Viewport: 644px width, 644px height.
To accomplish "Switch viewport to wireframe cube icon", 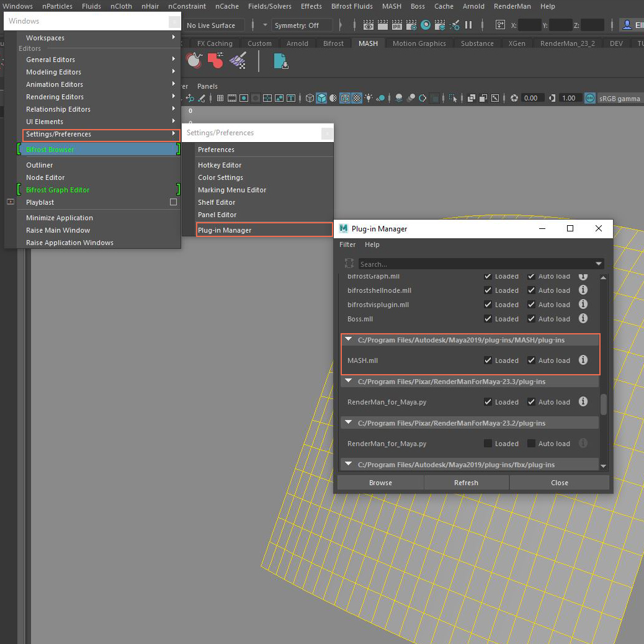I will coord(310,98).
